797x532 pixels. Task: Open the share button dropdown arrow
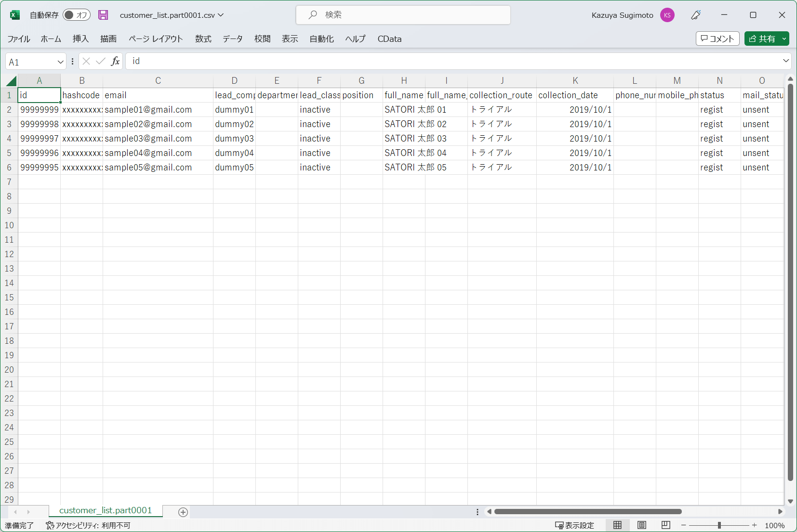[x=784, y=39]
